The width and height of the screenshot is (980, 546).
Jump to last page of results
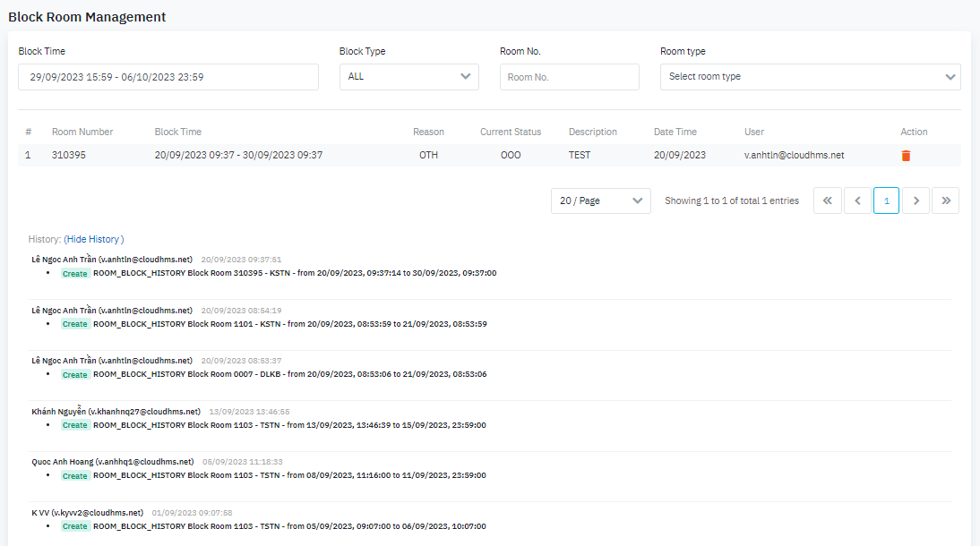(945, 201)
